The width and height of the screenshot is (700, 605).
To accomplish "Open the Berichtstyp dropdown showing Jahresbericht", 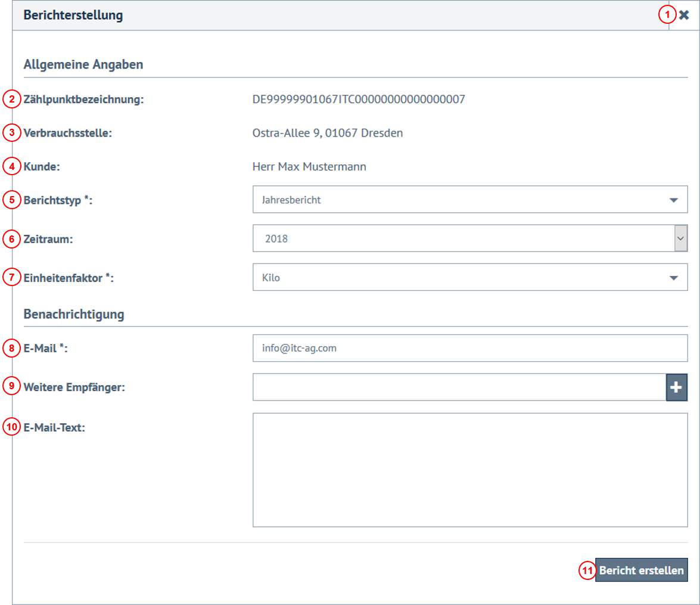I will tap(469, 200).
